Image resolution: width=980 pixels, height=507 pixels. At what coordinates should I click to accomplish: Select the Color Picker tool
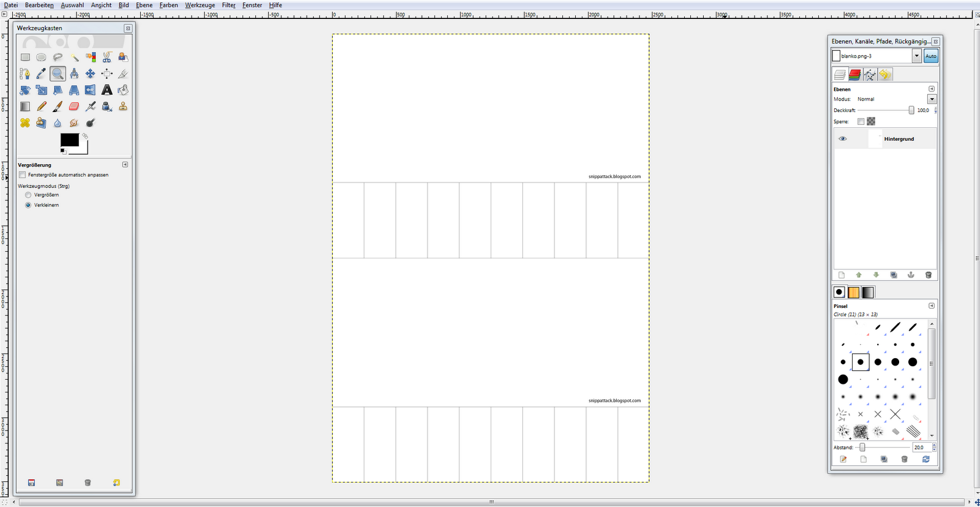pyautogui.click(x=41, y=73)
